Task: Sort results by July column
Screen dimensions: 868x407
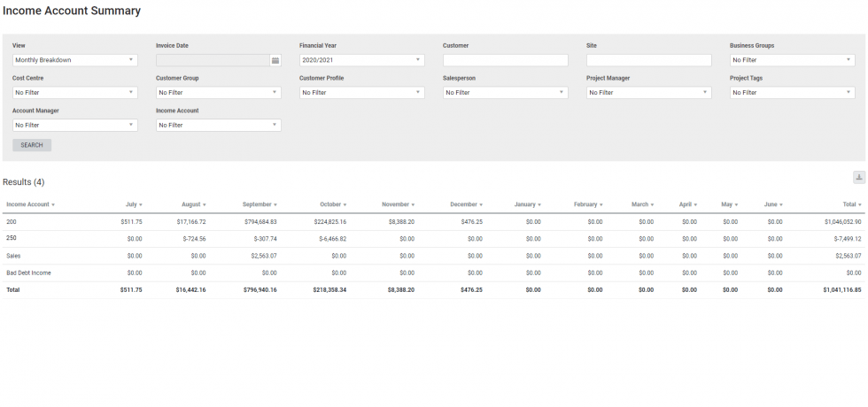Action: pos(134,204)
